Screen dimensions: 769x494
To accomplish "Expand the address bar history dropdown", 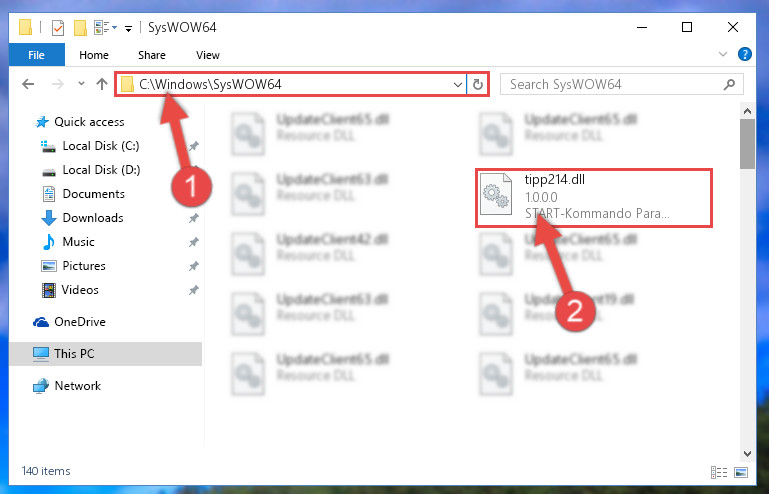I will tap(458, 84).
